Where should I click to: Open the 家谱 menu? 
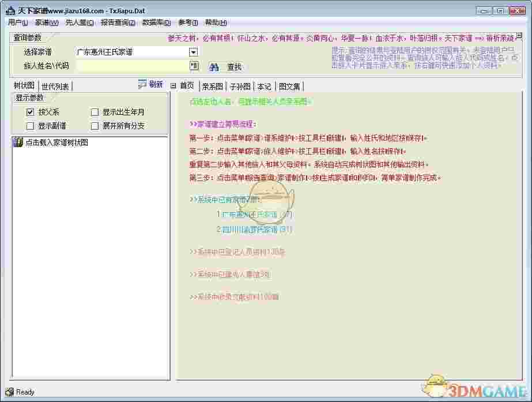46,22
